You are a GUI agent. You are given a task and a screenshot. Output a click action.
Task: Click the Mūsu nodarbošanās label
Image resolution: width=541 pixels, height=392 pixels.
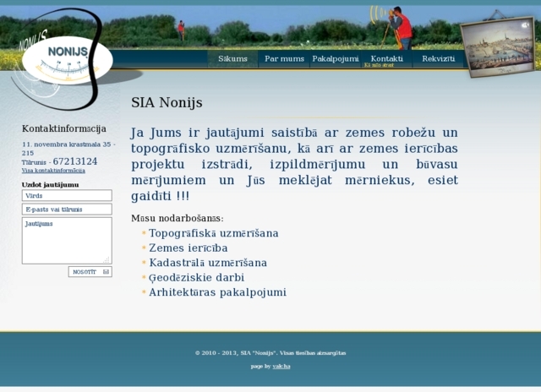[178, 218]
